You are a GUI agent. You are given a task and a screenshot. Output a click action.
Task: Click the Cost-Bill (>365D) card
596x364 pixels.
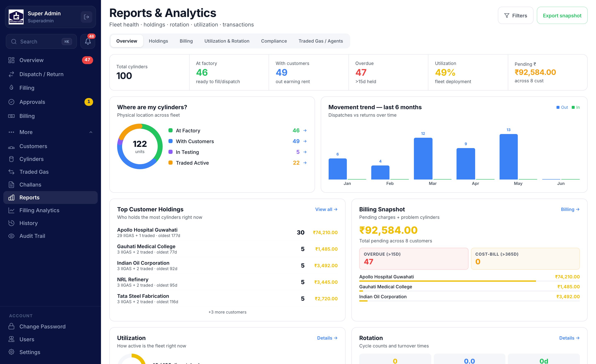[525, 259]
